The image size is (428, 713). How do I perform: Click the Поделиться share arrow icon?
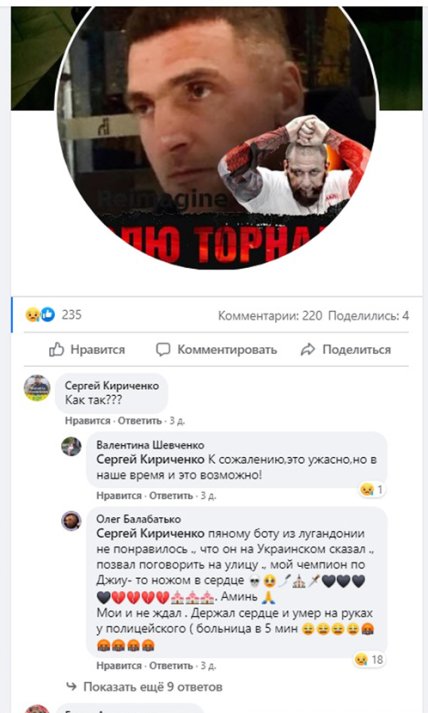[308, 350]
